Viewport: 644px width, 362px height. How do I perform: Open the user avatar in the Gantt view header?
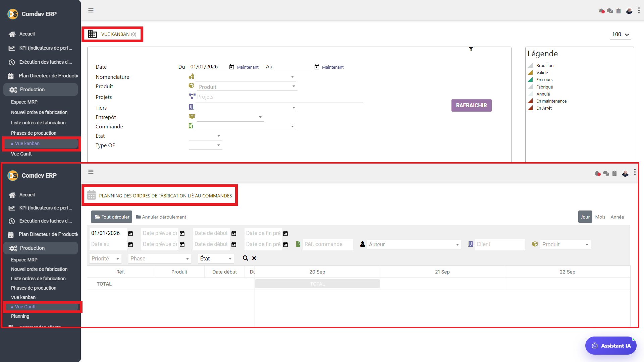pyautogui.click(x=625, y=173)
